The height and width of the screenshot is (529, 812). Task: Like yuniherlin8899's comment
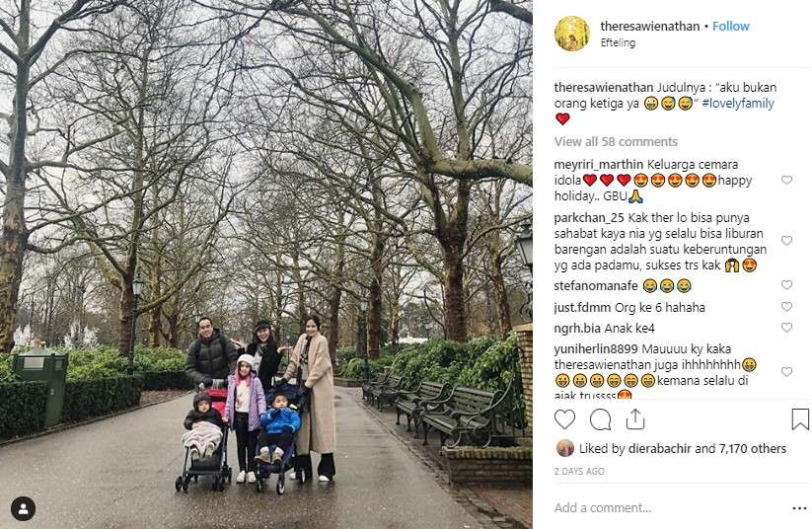coord(786,371)
